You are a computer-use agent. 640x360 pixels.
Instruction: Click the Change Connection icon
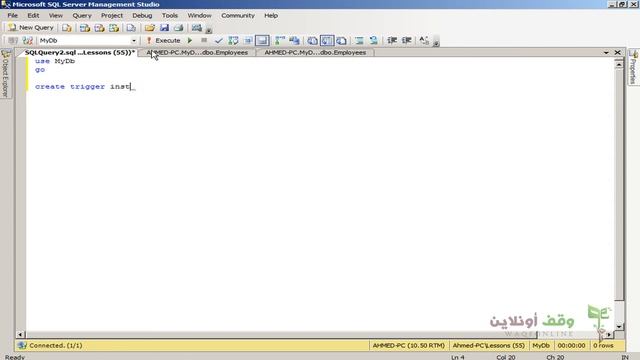(27, 40)
